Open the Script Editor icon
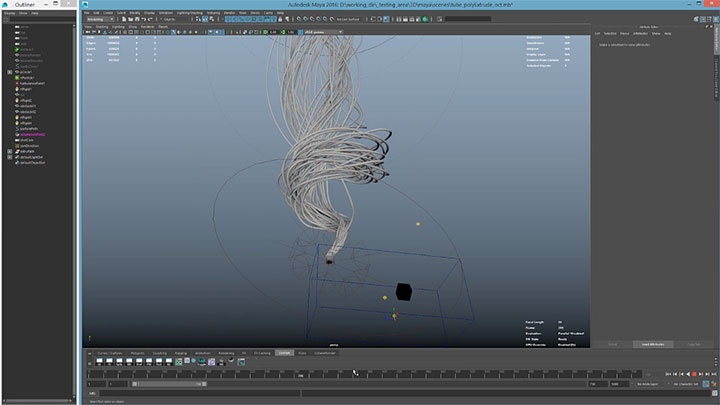Viewport: 720px width, 405px height. [x=714, y=394]
